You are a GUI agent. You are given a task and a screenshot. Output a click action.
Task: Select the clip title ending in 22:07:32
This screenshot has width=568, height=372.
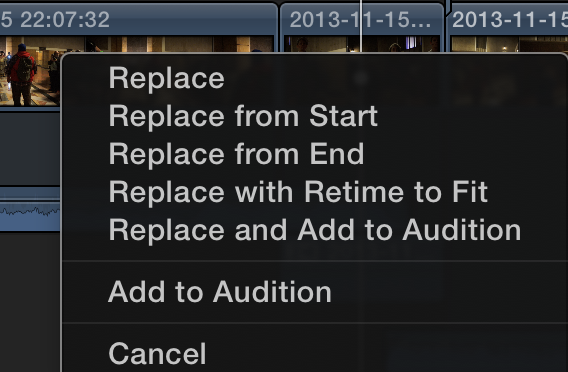click(55, 20)
